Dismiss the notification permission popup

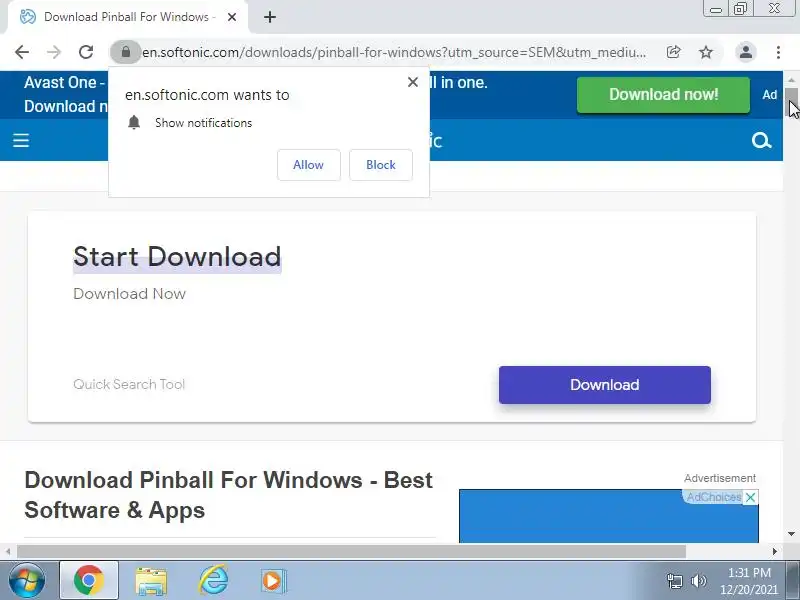click(413, 82)
